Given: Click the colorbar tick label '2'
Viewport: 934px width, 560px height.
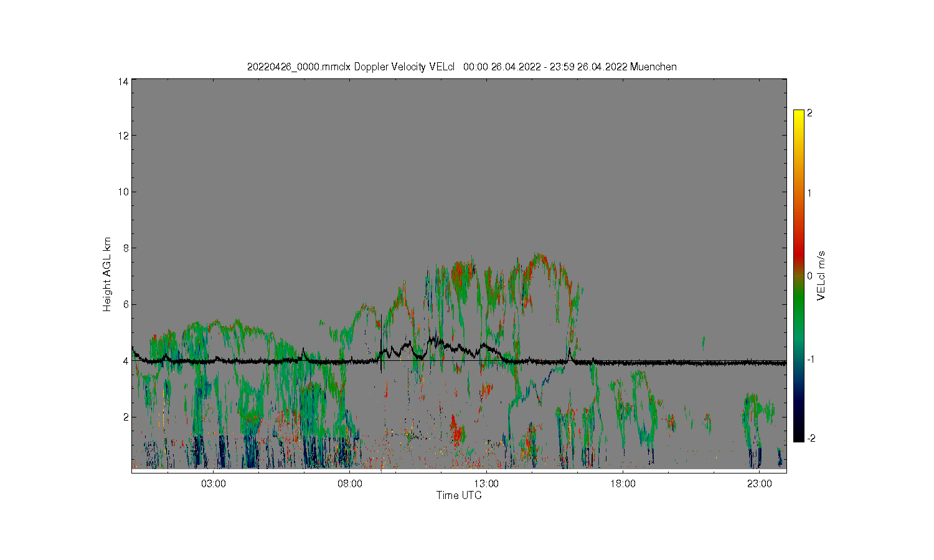Looking at the screenshot, I should pyautogui.click(x=809, y=113).
